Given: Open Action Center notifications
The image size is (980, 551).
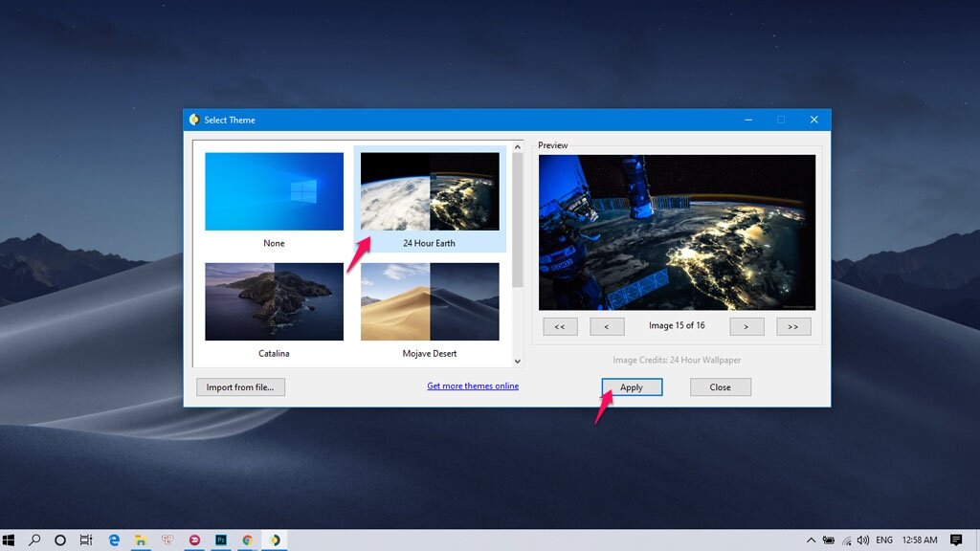Looking at the screenshot, I should (956, 540).
